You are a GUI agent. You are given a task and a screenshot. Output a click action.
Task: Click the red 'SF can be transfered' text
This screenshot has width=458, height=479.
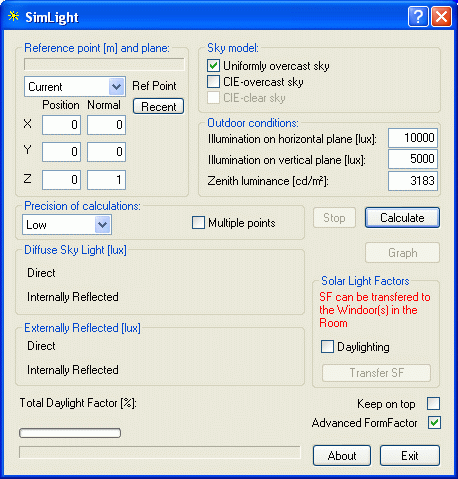click(375, 310)
